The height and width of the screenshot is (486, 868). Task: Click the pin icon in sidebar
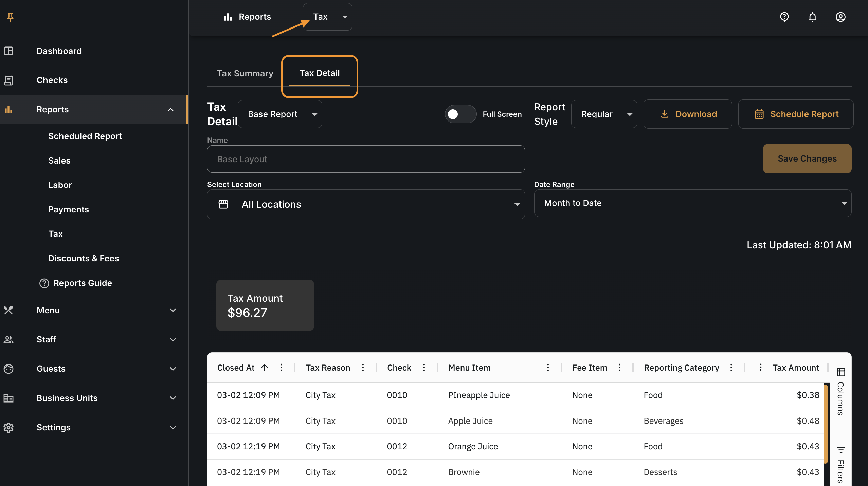click(10, 17)
